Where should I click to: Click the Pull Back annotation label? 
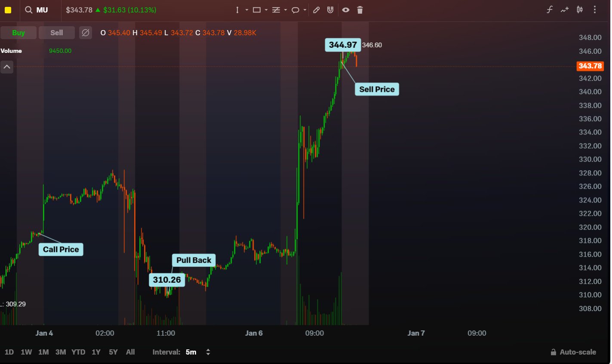pyautogui.click(x=194, y=260)
